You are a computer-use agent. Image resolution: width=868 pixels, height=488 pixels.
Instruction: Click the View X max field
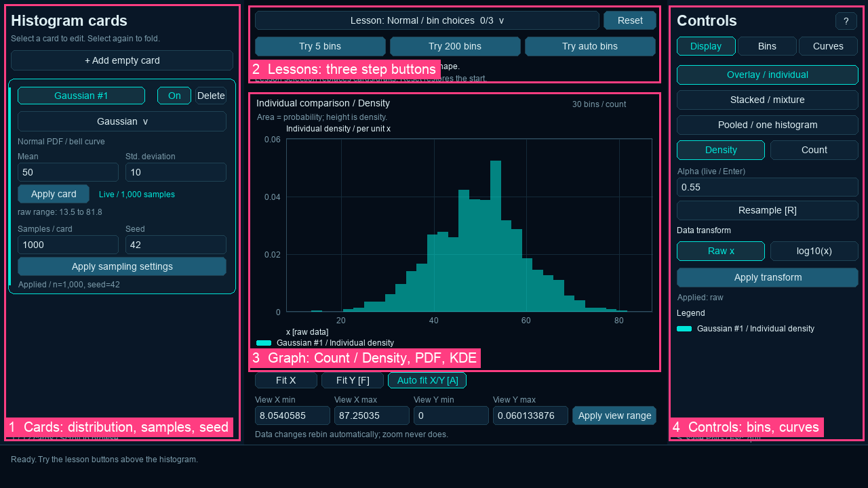(372, 415)
